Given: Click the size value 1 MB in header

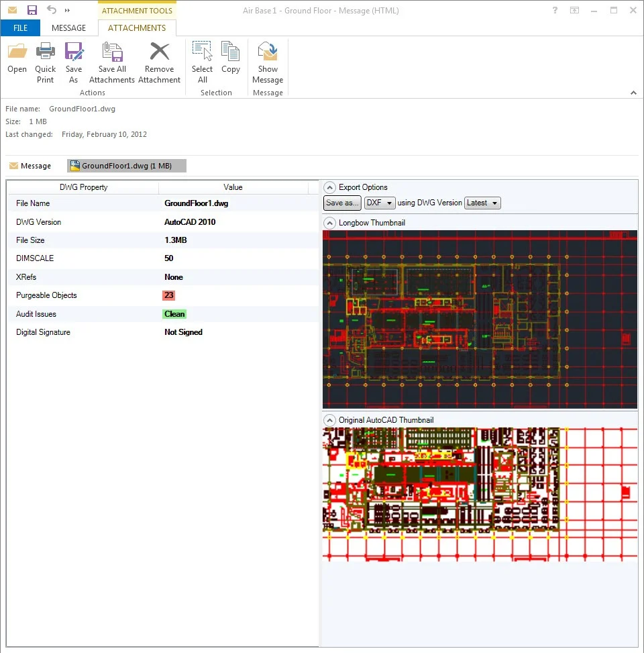Looking at the screenshot, I should [x=38, y=121].
